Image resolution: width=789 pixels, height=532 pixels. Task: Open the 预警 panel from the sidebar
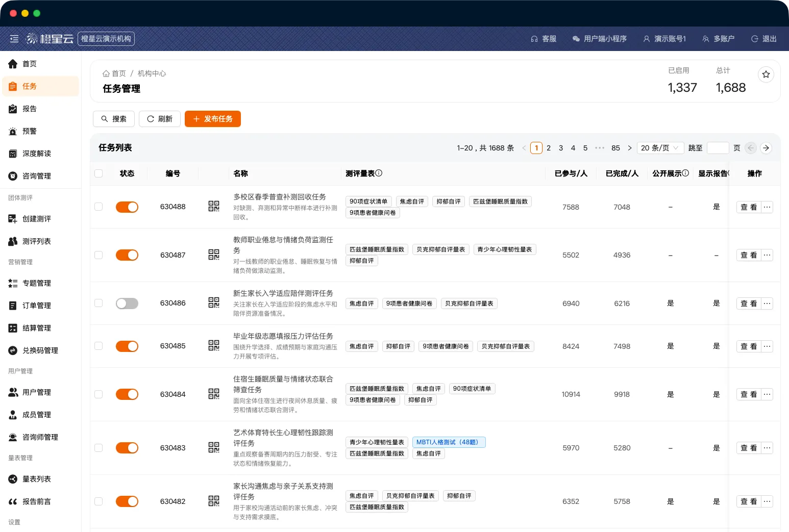click(x=29, y=131)
